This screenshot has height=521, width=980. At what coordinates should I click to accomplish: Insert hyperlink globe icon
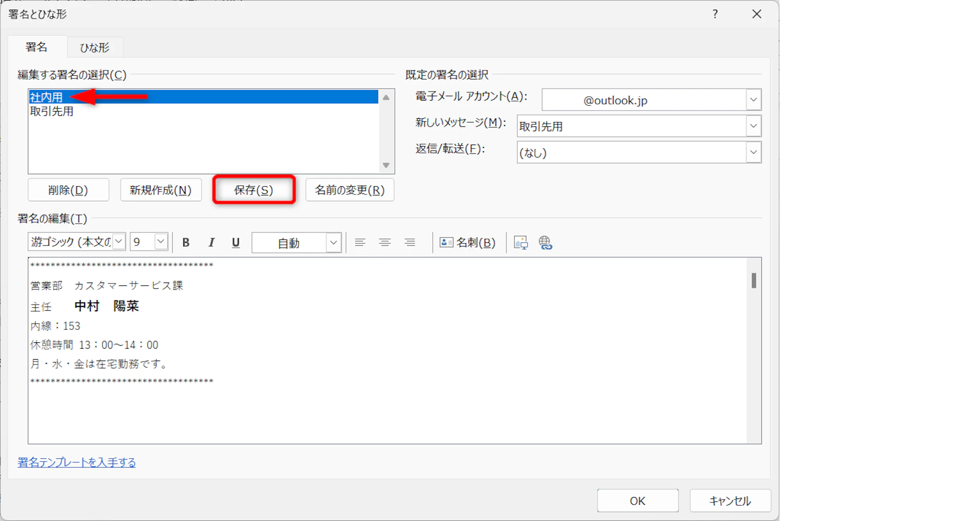pyautogui.click(x=546, y=243)
